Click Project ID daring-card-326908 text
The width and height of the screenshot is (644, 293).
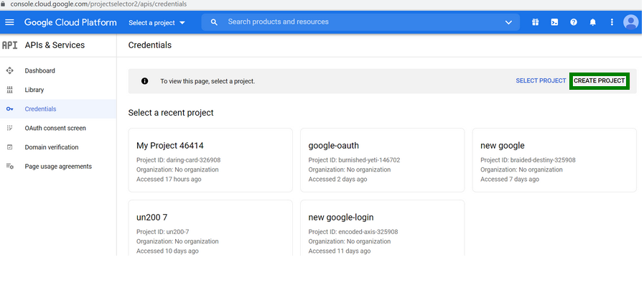(x=178, y=160)
